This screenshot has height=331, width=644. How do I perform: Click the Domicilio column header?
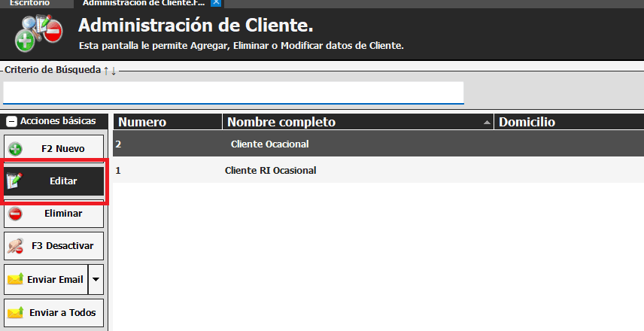pos(527,123)
